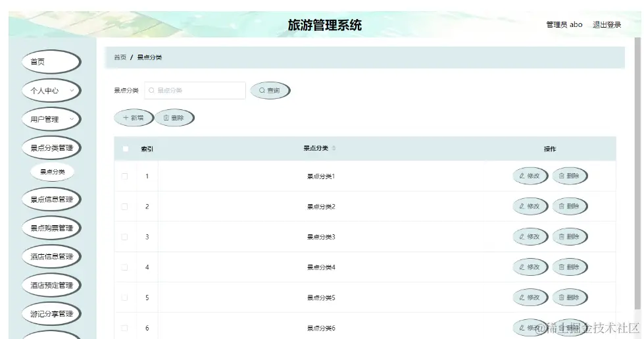Click the search icon inside the 景点分类 input
The width and height of the screenshot is (644, 339).
[151, 90]
